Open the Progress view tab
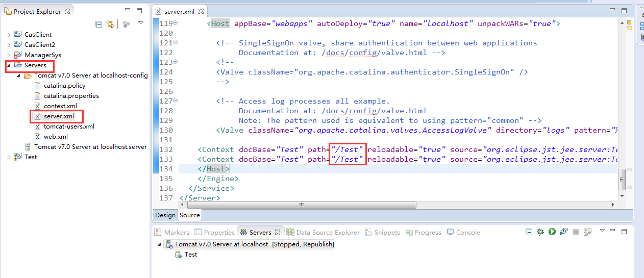Screen dimensions: 644x278 pos(424,232)
